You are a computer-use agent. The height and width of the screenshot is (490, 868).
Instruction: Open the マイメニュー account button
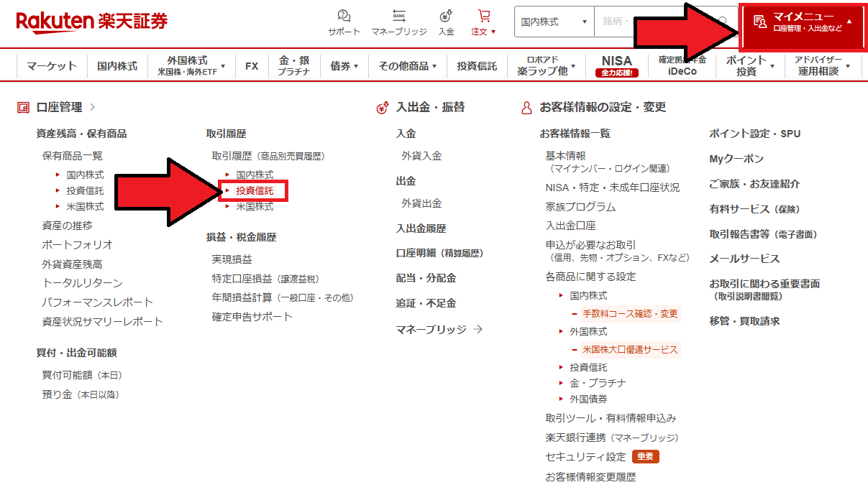pyautogui.click(x=802, y=27)
